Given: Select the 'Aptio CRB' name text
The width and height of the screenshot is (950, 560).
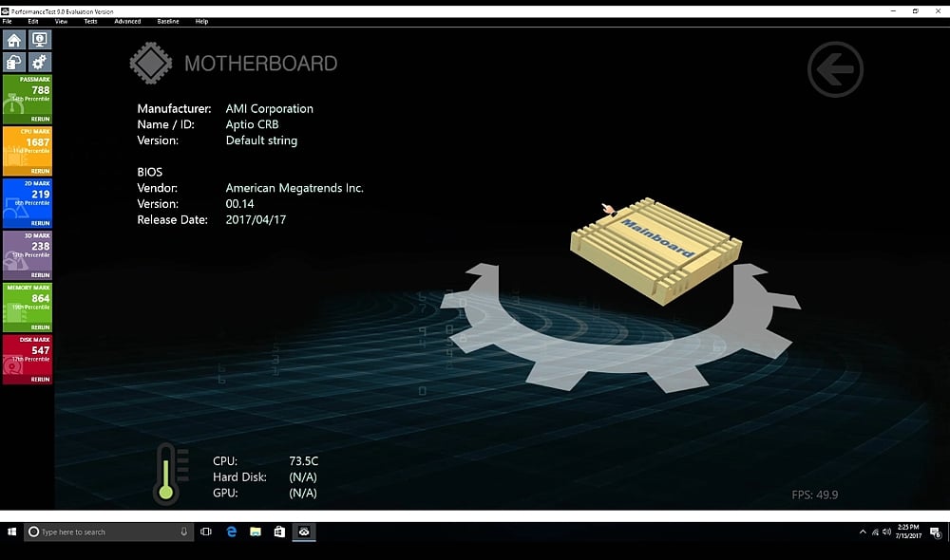Looking at the screenshot, I should 252,124.
